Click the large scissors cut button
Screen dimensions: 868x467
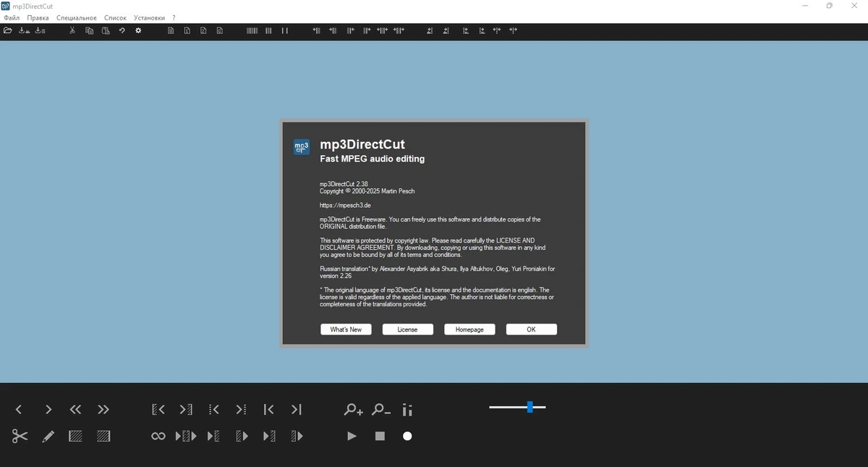(x=20, y=436)
